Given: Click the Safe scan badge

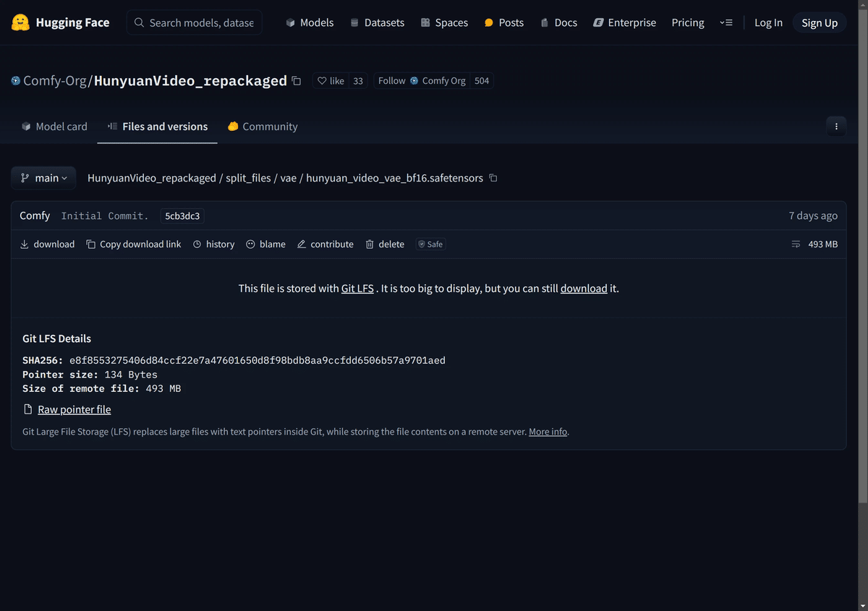Looking at the screenshot, I should [430, 244].
